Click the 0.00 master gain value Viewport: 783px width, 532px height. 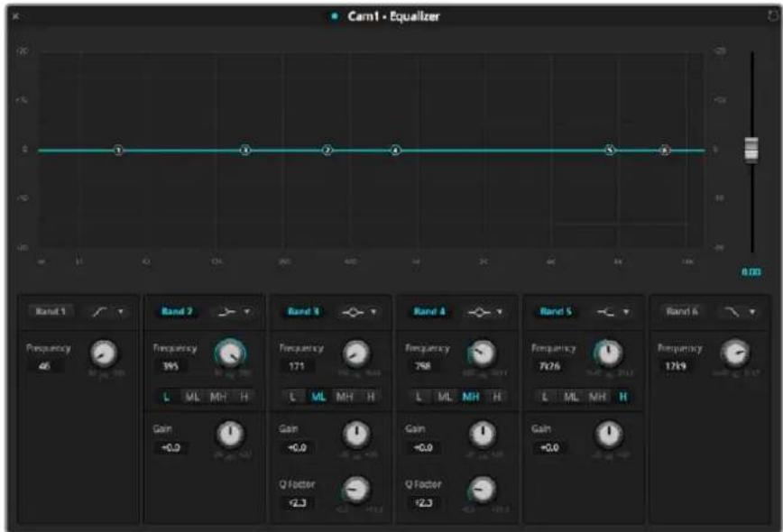751,272
